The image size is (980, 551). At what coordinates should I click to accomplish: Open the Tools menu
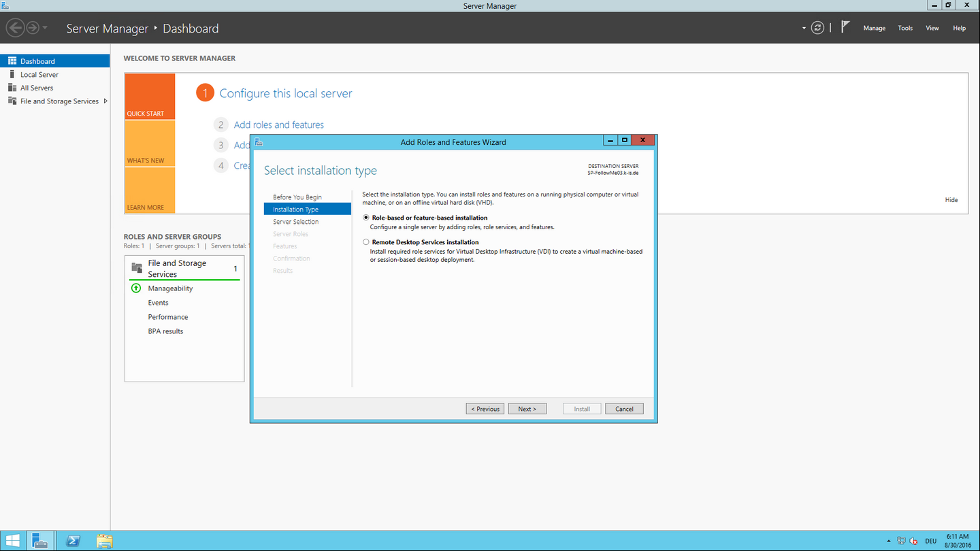[x=905, y=28]
